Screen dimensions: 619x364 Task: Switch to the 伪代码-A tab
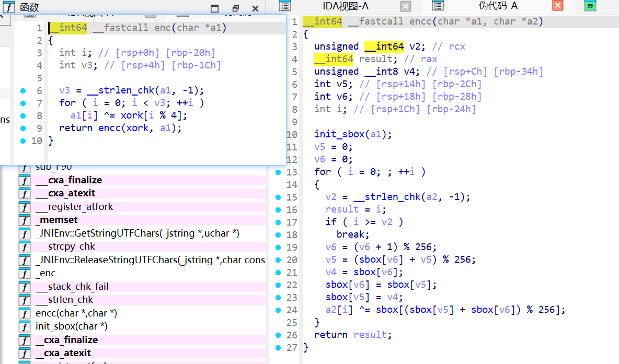click(498, 6)
